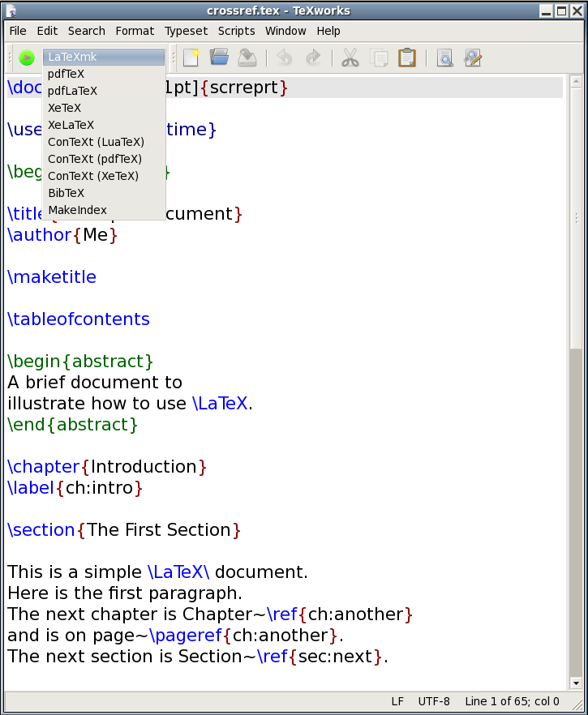The image size is (588, 715).
Task: Select ConTeXt (LuaTeX) engine option
Action: 96,142
